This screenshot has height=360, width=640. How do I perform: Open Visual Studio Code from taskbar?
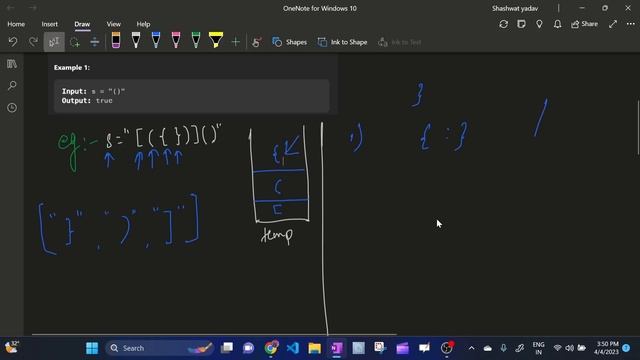click(293, 348)
